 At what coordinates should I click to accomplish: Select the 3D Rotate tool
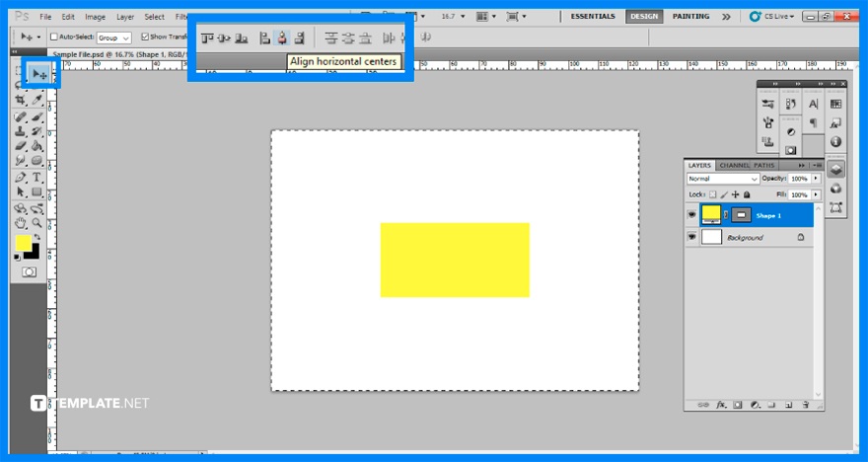21,209
